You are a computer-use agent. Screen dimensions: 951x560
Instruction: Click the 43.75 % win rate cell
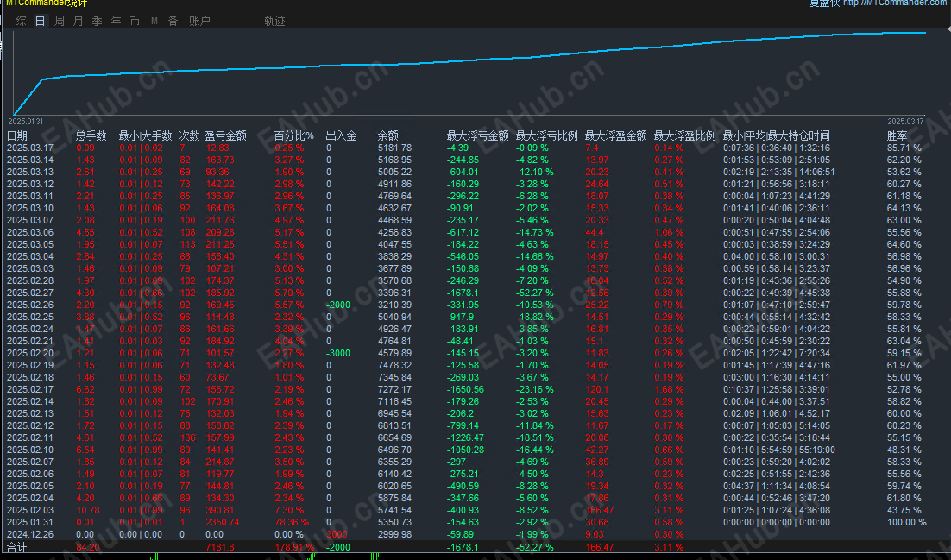pyautogui.click(x=904, y=510)
